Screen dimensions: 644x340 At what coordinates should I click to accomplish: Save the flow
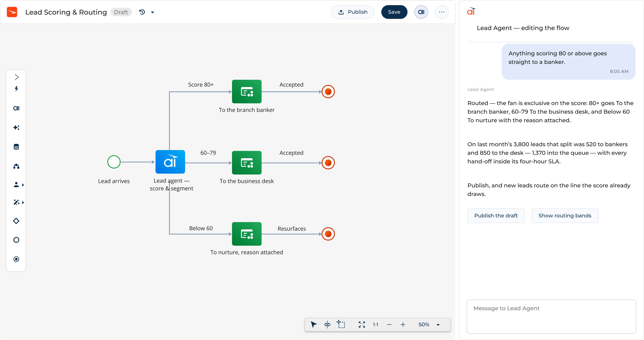point(394,12)
